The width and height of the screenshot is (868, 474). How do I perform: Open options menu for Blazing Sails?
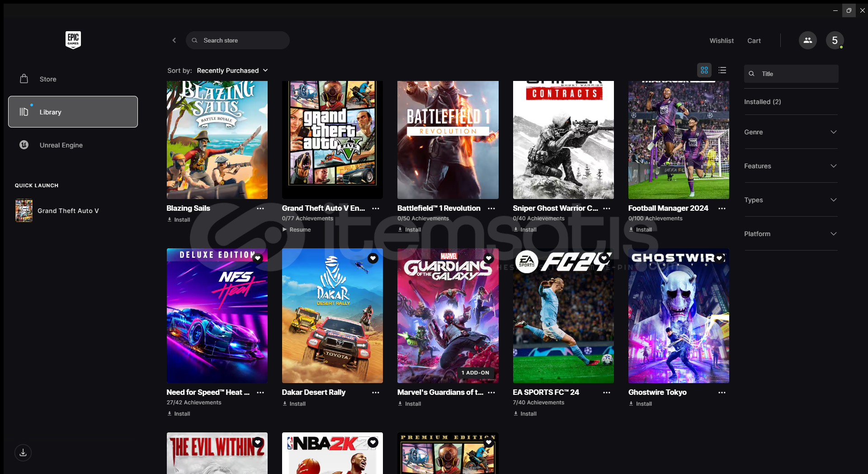point(260,209)
